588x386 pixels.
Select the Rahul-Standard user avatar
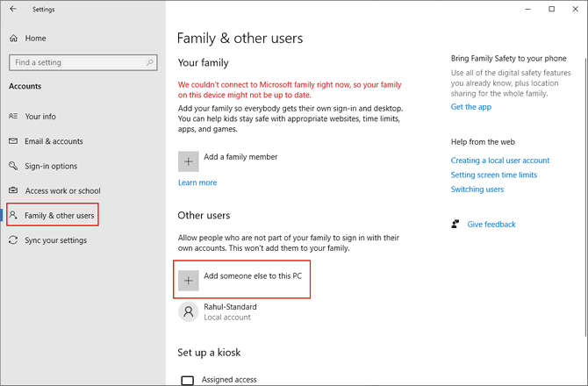click(x=188, y=311)
